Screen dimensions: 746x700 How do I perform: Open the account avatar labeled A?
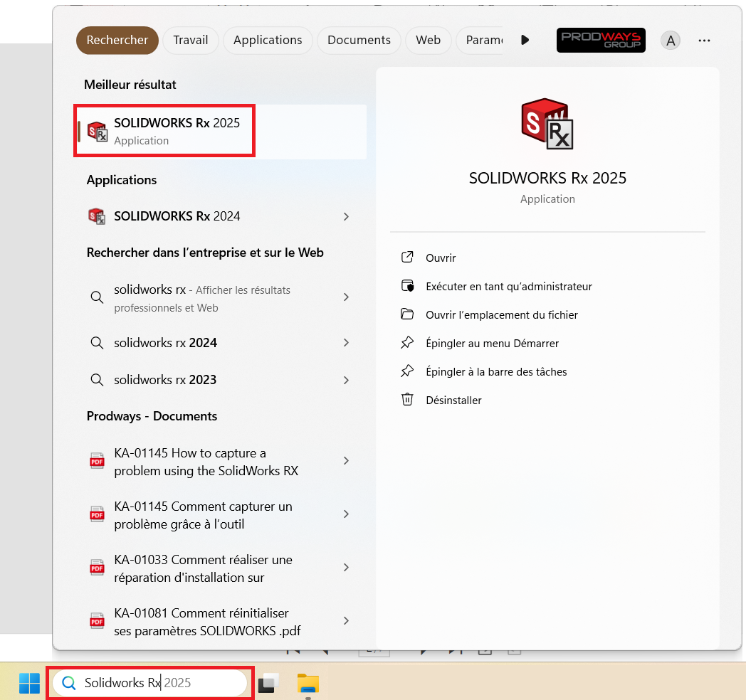(x=671, y=41)
